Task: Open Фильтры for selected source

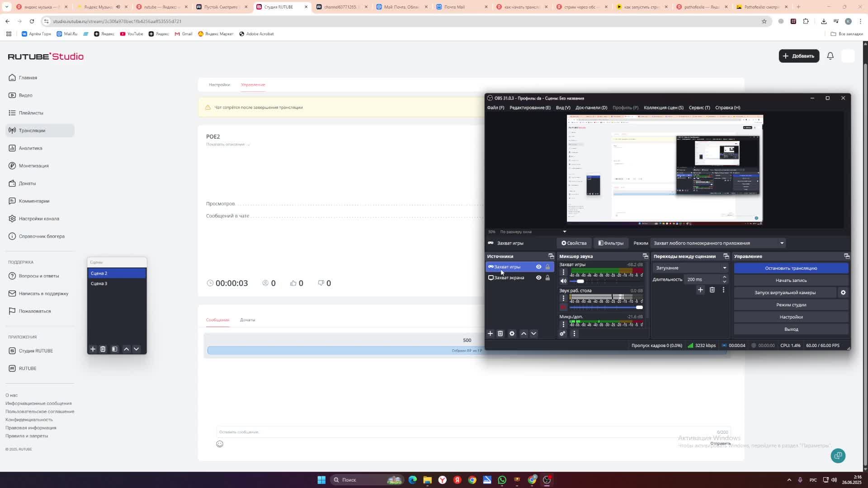Action: pyautogui.click(x=611, y=243)
